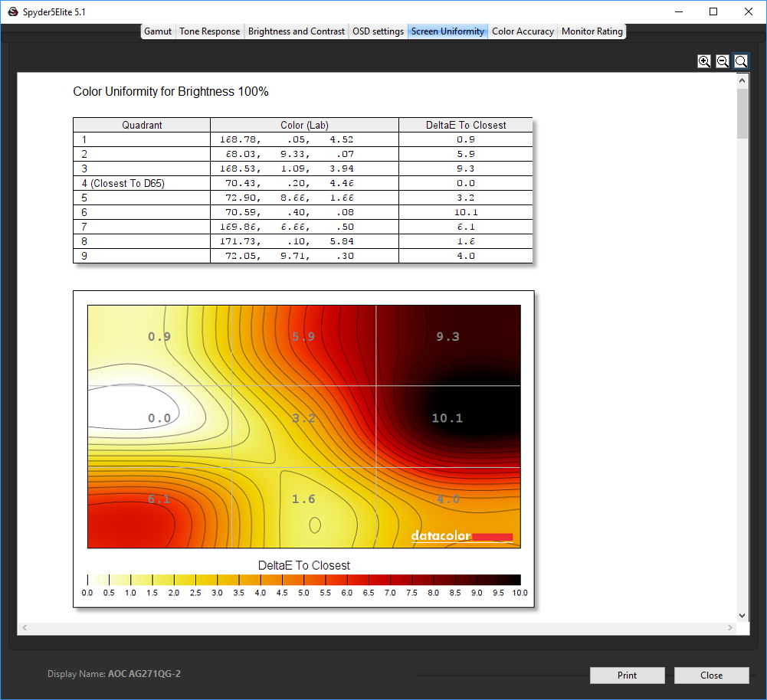The height and width of the screenshot is (700, 767).
Task: Click the Print button
Action: [627, 675]
